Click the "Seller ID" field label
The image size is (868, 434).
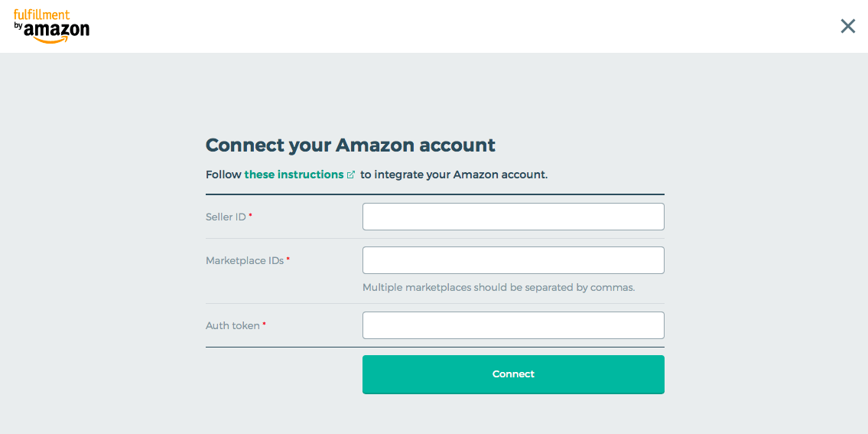click(x=226, y=217)
